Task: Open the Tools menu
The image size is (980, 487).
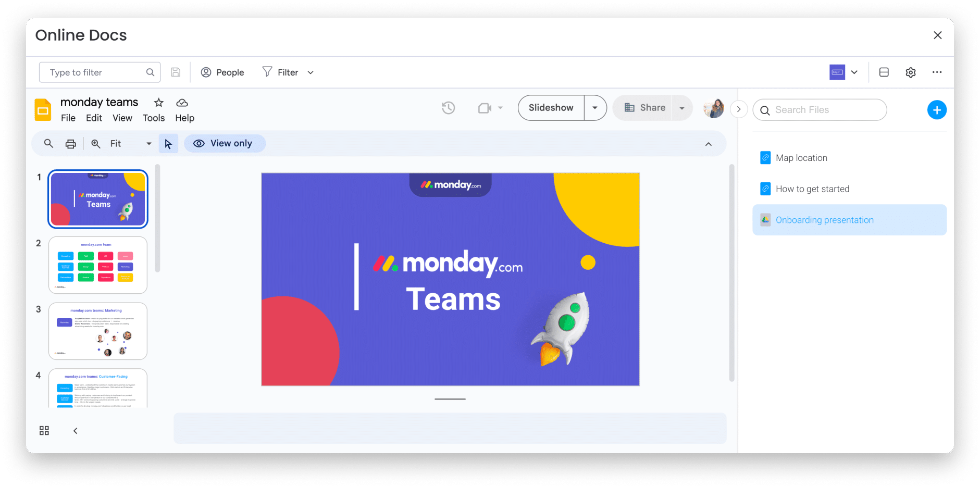Action: pyautogui.click(x=154, y=118)
